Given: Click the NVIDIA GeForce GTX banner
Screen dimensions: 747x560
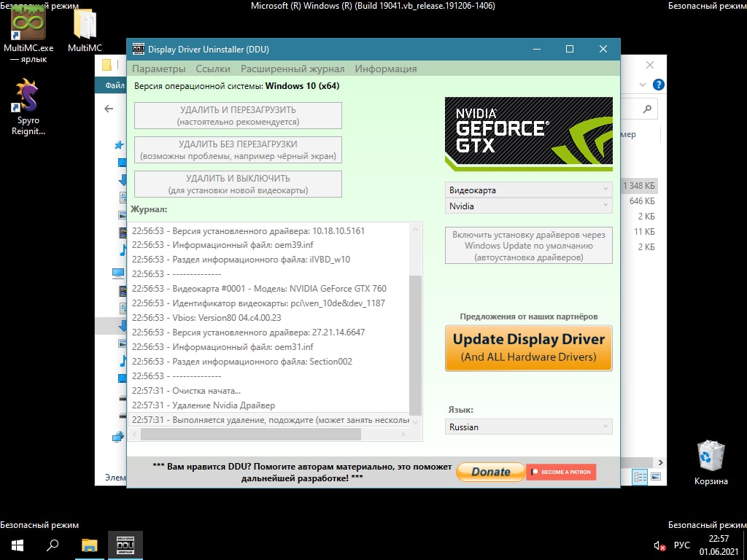Looking at the screenshot, I should click(528, 134).
